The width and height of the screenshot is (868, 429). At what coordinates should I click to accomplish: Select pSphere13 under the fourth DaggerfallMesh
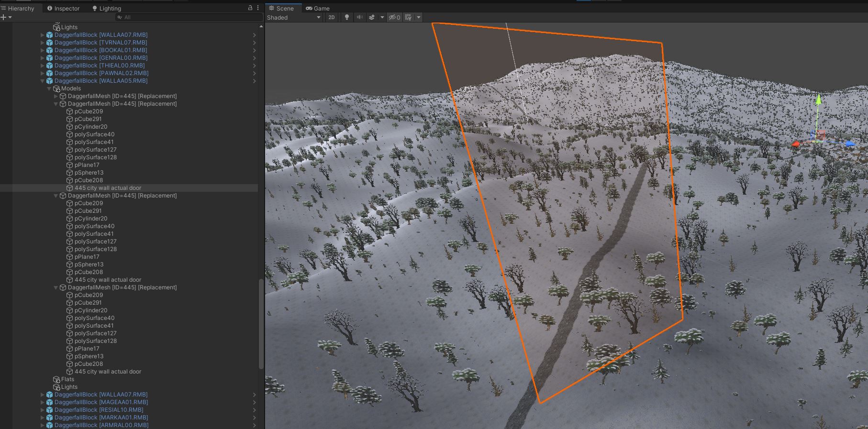pos(89,356)
